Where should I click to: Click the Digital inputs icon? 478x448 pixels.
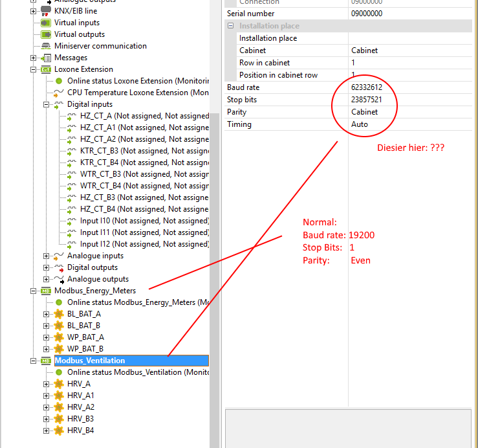(x=58, y=105)
